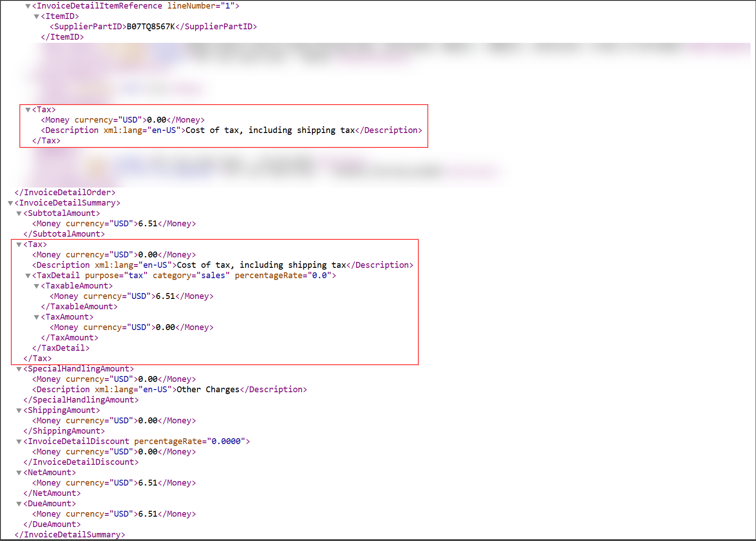Collapse the TaxDetail node

coord(28,276)
